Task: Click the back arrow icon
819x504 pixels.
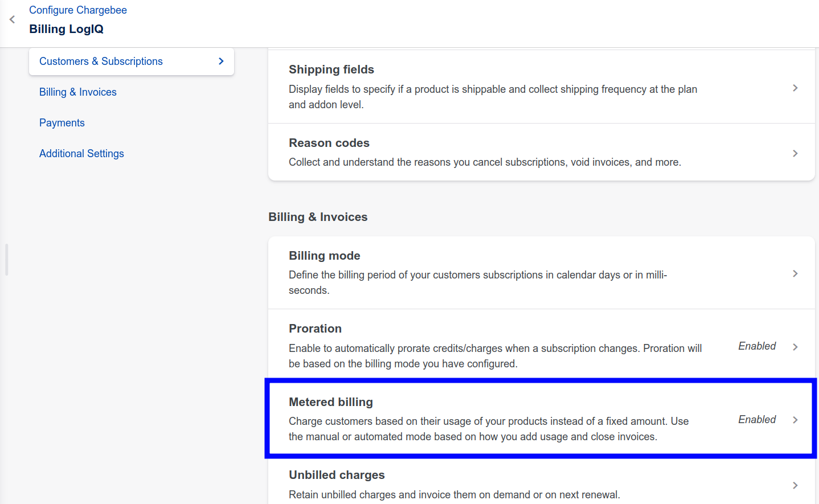Action: (x=12, y=19)
